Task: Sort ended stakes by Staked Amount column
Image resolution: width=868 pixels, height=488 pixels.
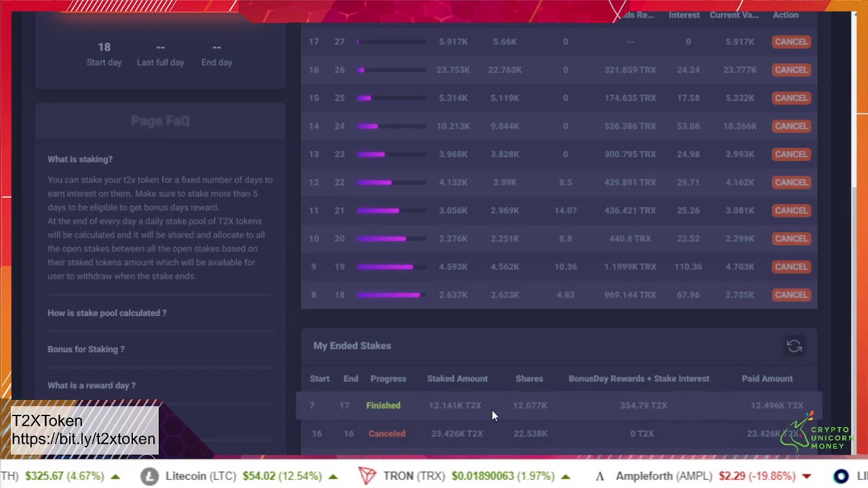Action: (x=457, y=379)
